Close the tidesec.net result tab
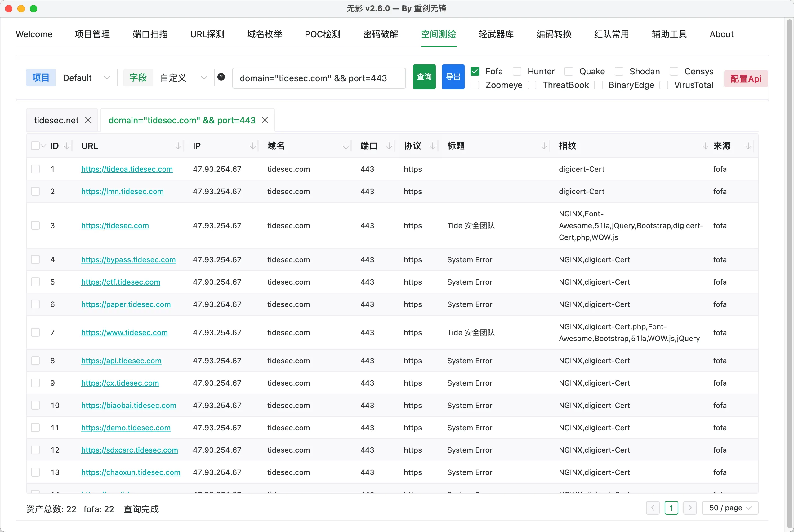This screenshot has height=532, width=794. (88, 120)
